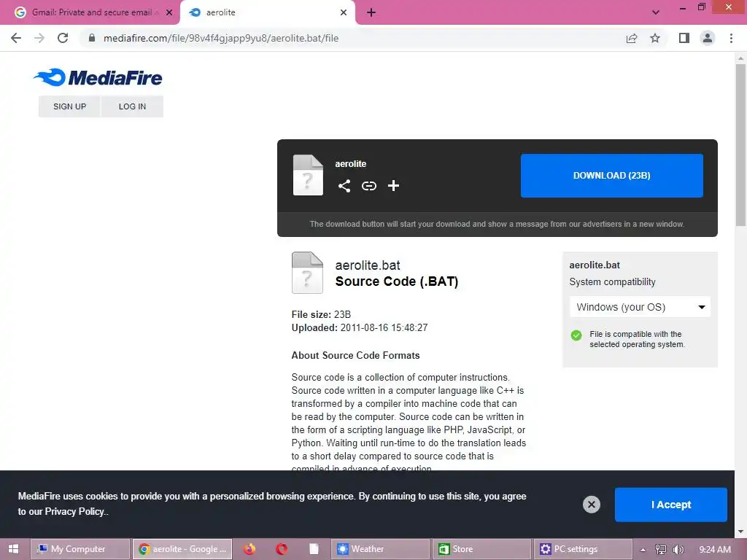This screenshot has height=560, width=747.
Task: Click the LOG IN button
Action: [133, 106]
